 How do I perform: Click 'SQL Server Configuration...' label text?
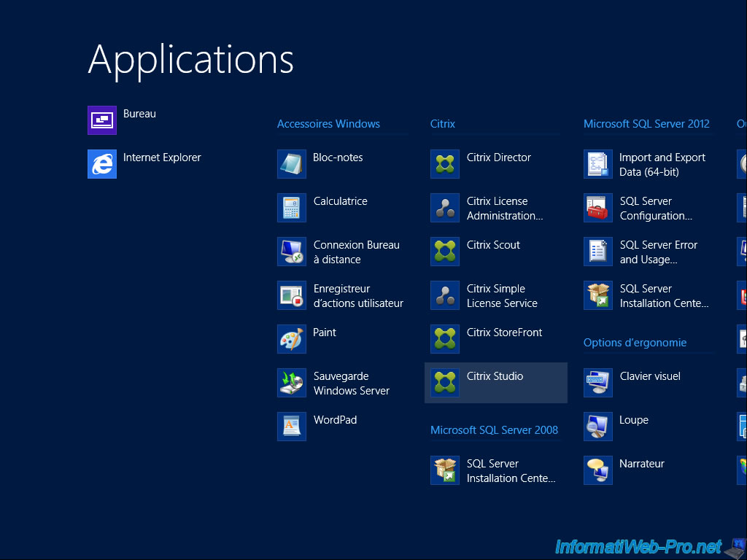656,209
